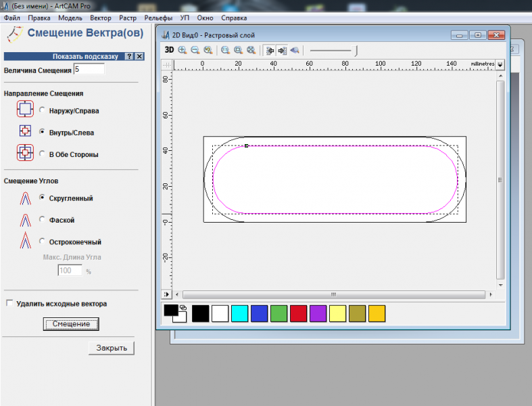Viewport: 532px width, 406px height.
Task: Click the link colours icon beside swatches
Action: 183,307
